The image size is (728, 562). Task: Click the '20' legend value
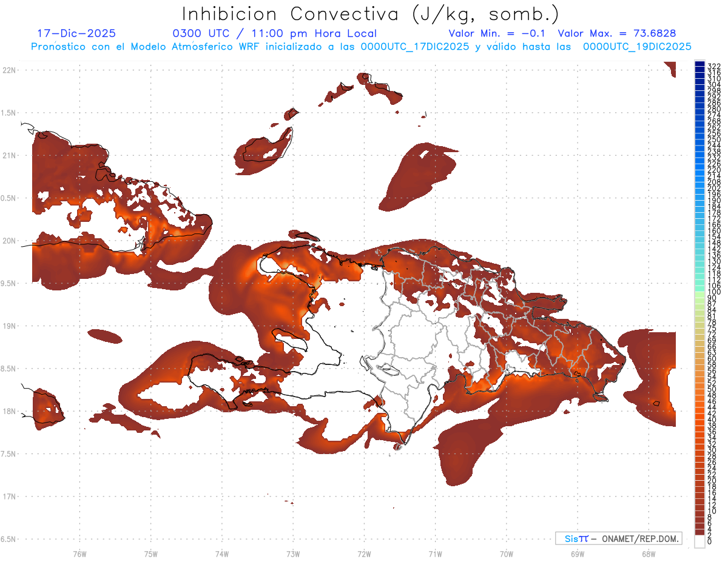[x=712, y=480]
